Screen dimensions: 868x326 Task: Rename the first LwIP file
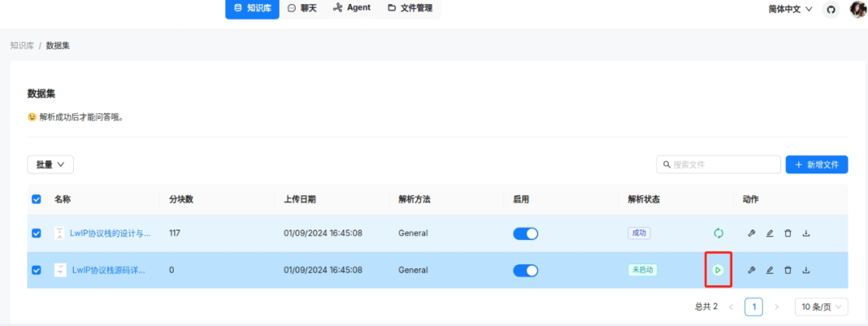(769, 234)
